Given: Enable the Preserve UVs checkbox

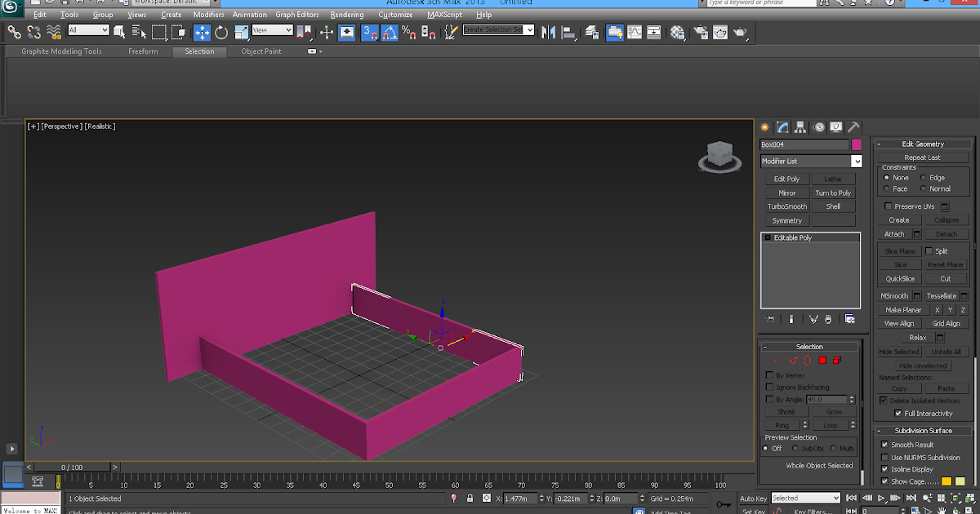Looking at the screenshot, I should click(x=887, y=206).
